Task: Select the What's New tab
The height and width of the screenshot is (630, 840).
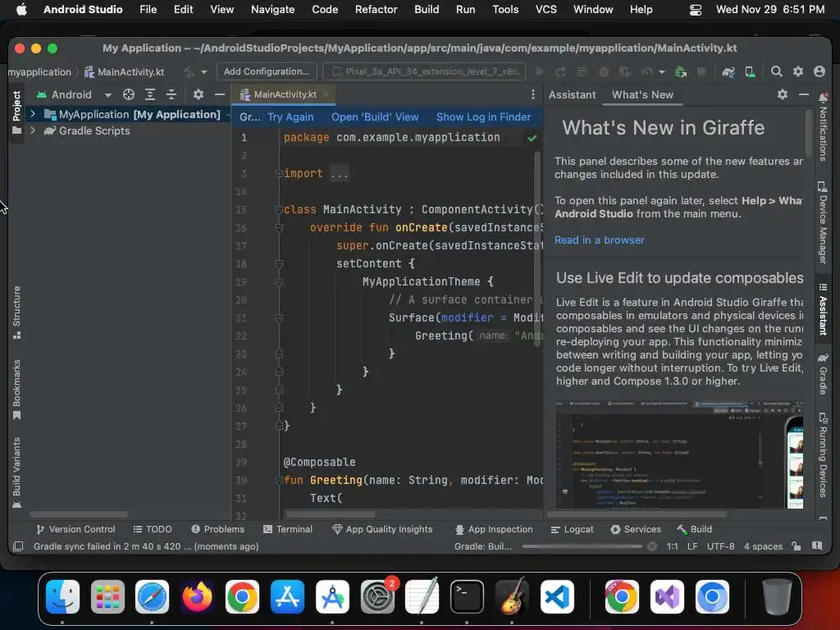Action: [x=642, y=95]
